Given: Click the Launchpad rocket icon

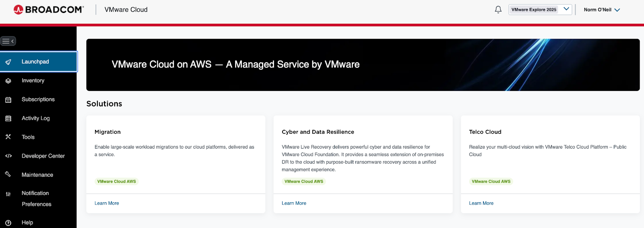Looking at the screenshot, I should tap(8, 62).
